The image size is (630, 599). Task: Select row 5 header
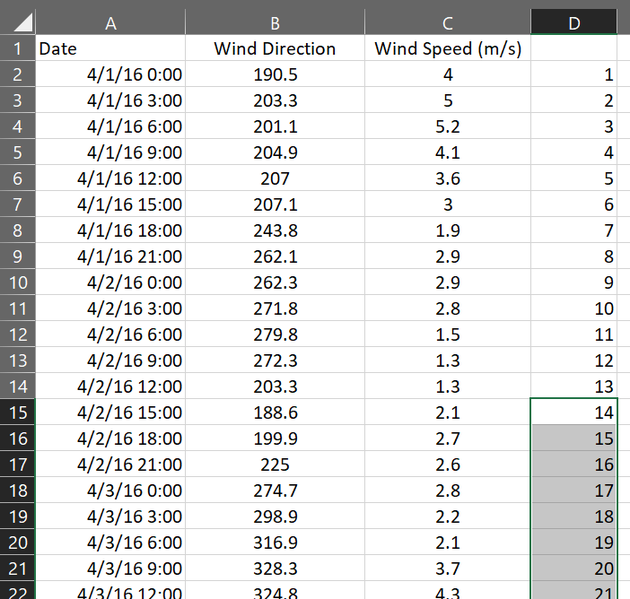tap(17, 152)
